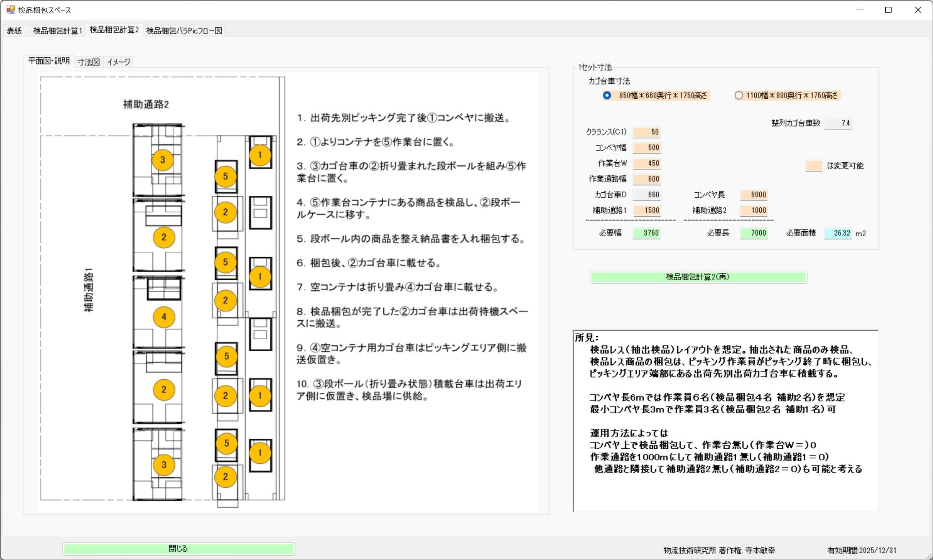Click the 閉じる button
This screenshot has height=560, width=933.
(x=178, y=549)
